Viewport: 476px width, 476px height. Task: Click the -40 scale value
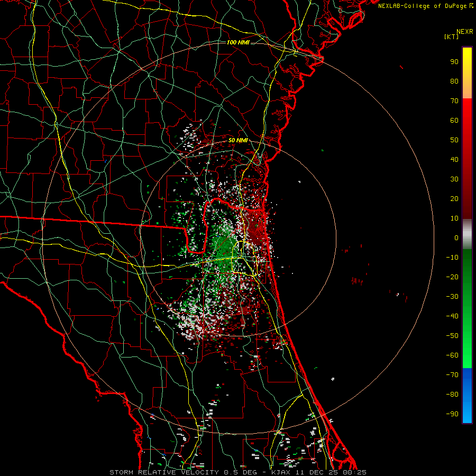click(x=452, y=316)
